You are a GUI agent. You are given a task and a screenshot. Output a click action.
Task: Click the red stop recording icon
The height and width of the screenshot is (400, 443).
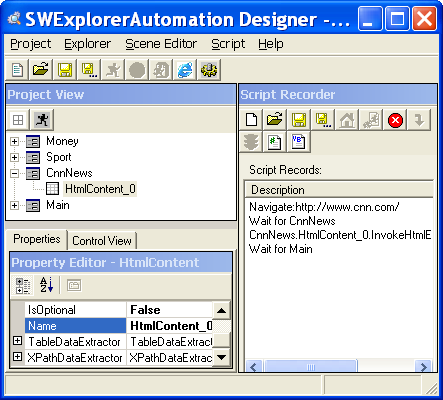pyautogui.click(x=395, y=120)
